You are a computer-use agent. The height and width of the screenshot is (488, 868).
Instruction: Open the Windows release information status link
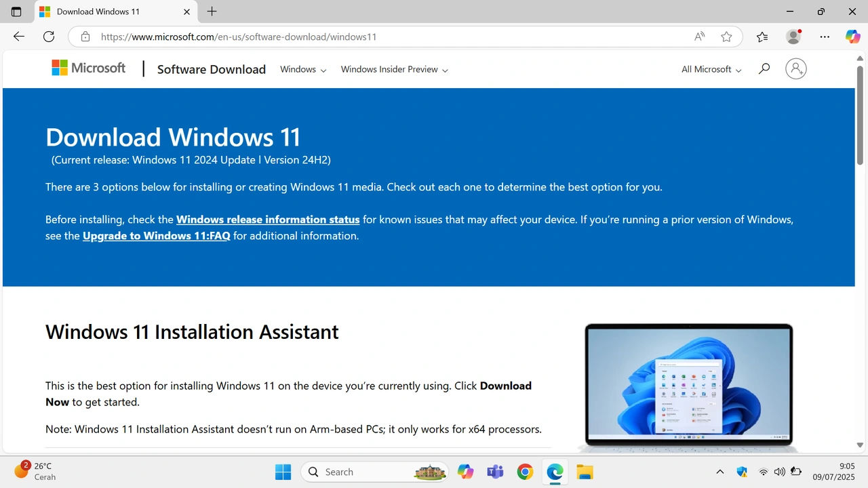[268, 220]
